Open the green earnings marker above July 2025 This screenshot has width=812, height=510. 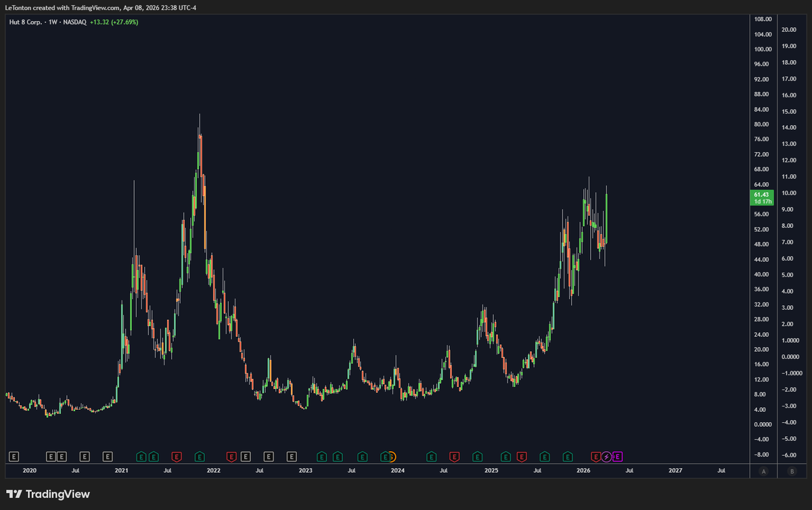pos(544,457)
